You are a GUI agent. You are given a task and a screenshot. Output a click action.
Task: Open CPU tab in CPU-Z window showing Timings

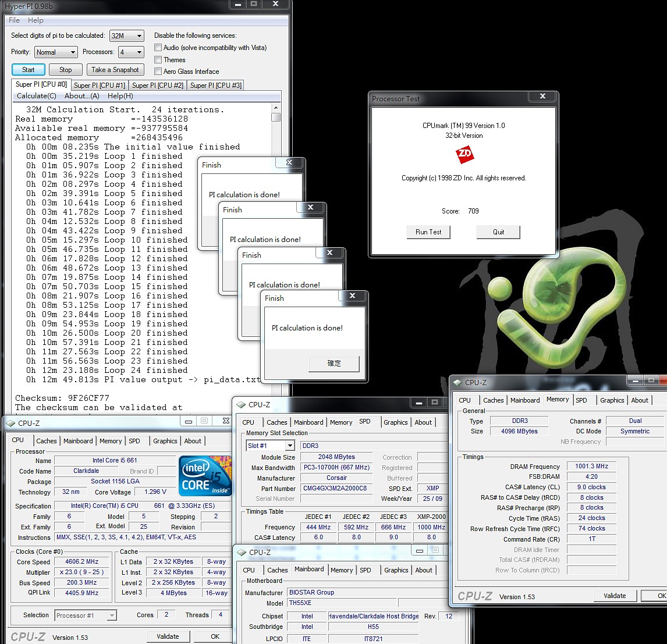point(465,400)
